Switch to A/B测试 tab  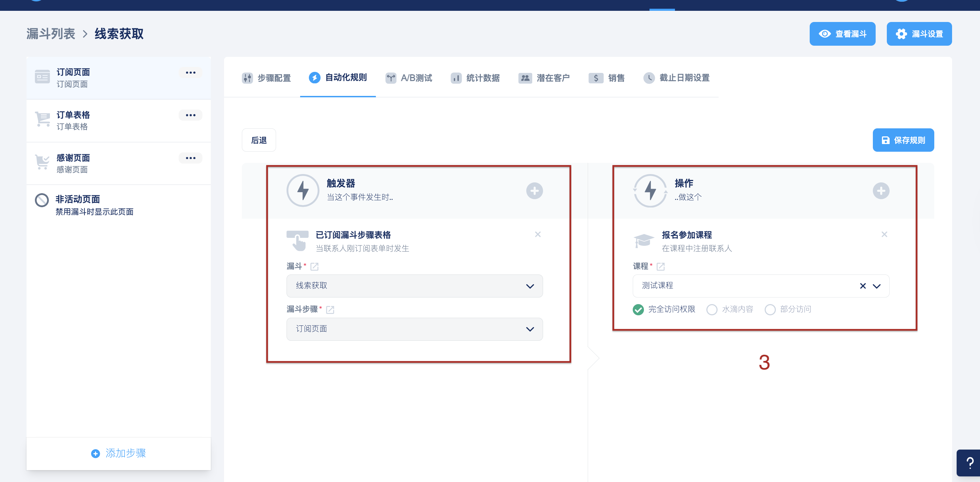409,78
